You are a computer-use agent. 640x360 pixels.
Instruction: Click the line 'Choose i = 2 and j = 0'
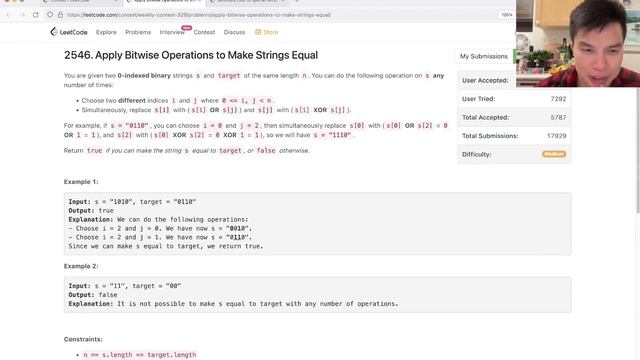click(x=160, y=228)
